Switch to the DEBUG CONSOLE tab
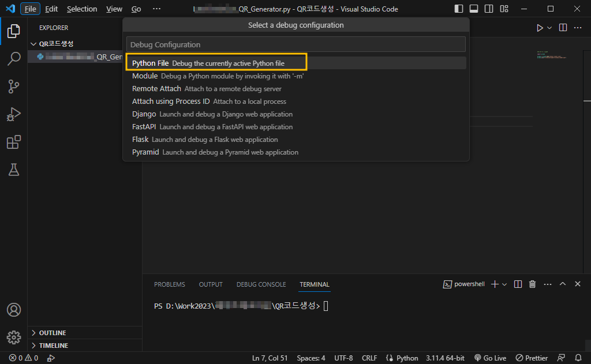The height and width of the screenshot is (364, 591). [x=261, y=284]
